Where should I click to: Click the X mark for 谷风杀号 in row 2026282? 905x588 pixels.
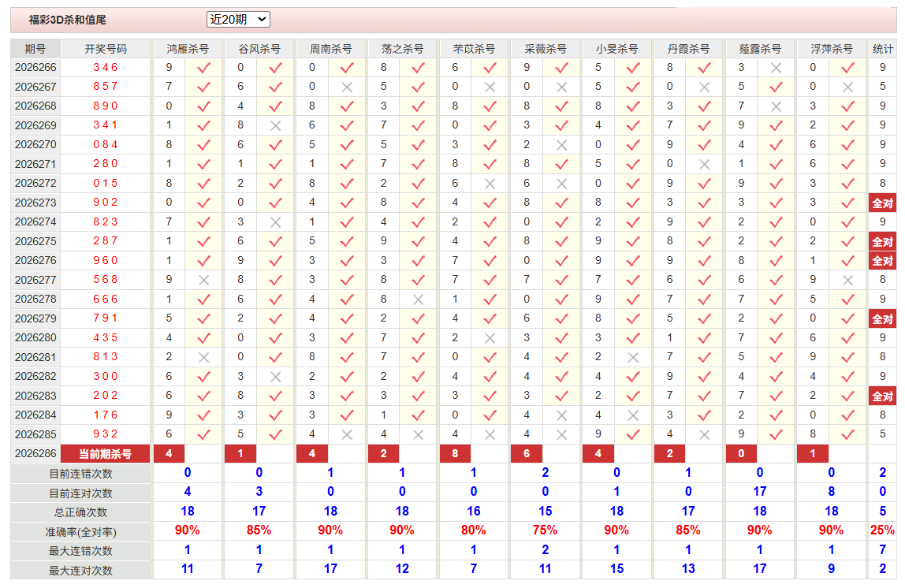pyautogui.click(x=275, y=377)
